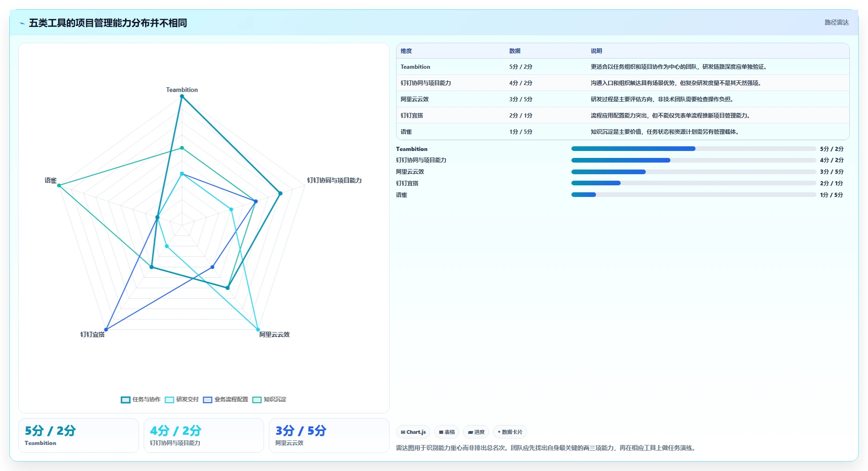This screenshot has width=868, height=471.
Task: Click the small icon before the page title
Action: point(22,23)
